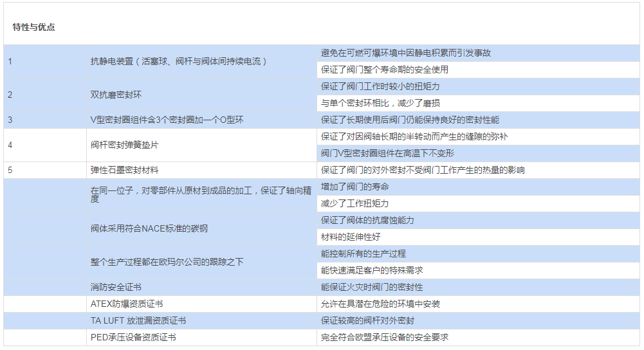This screenshot has height=350, width=644.
Task: Click row number 1 in the first column
Action: click(10, 61)
